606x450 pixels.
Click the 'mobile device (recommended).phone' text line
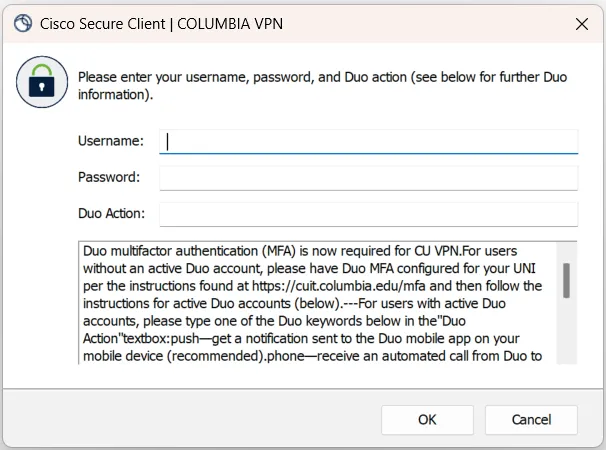[x=312, y=356]
